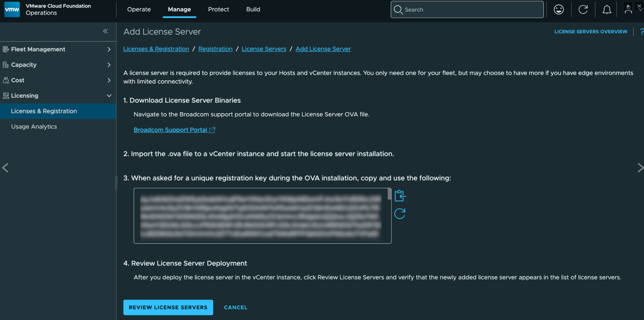Open Broadcom Support Portal link
Image resolution: width=644 pixels, height=320 pixels.
(x=170, y=130)
